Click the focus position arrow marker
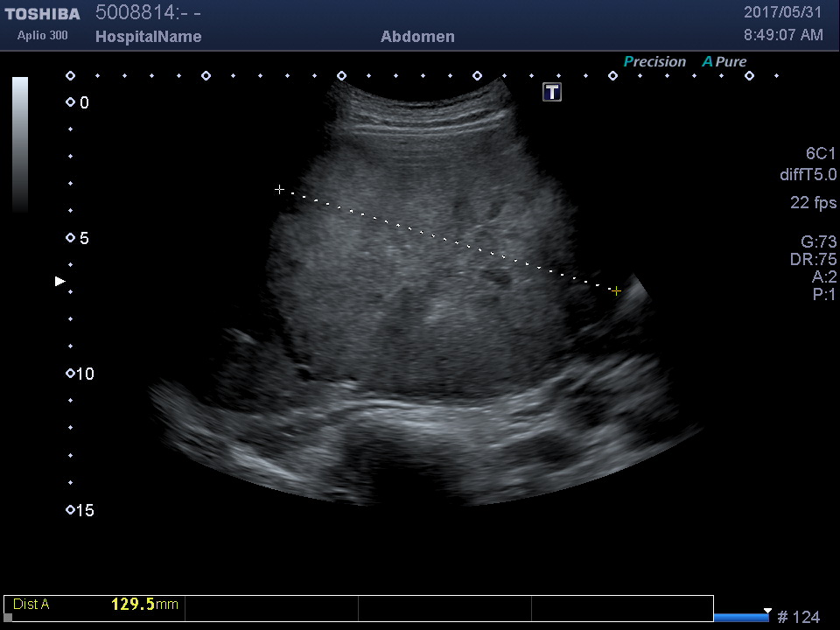Viewport: 840px width, 630px height. pyautogui.click(x=59, y=281)
